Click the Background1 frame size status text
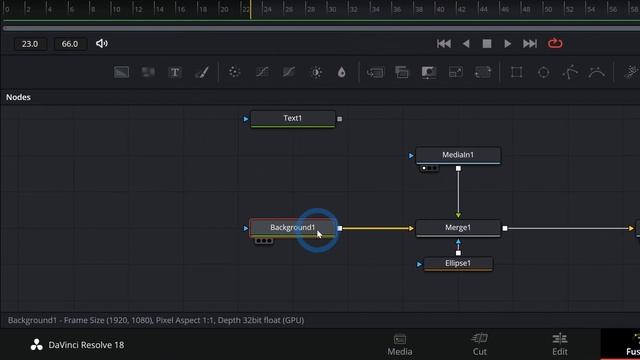This screenshot has height=360, width=640. pyautogui.click(x=156, y=320)
